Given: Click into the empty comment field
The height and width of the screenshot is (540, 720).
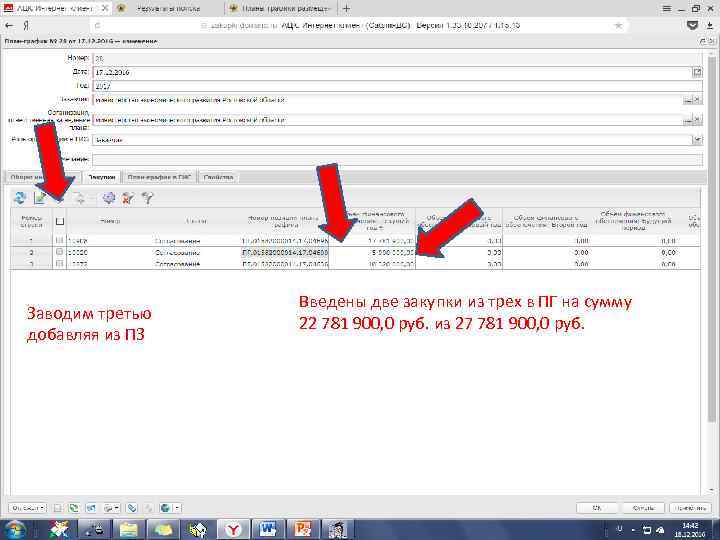Looking at the screenshot, I should coord(397,159).
